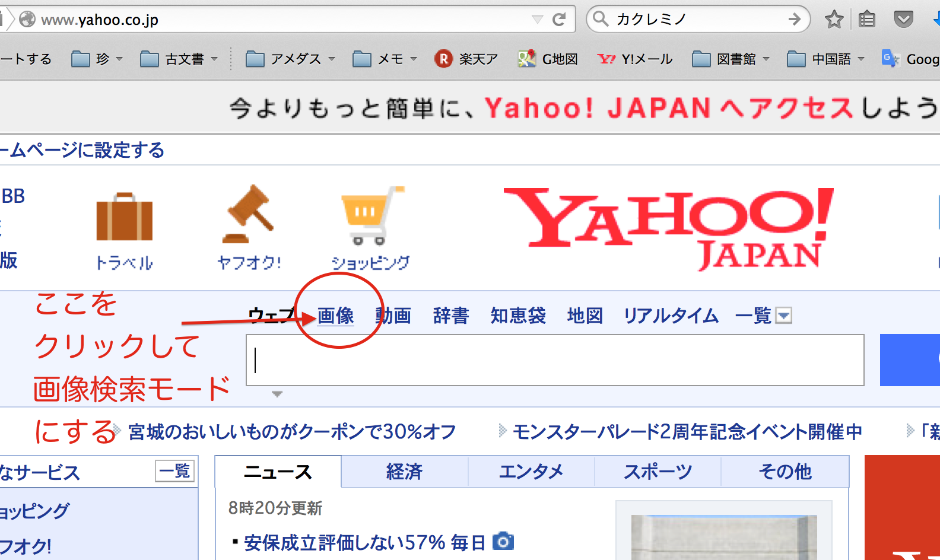Switch to 地図 map search

[x=585, y=315]
